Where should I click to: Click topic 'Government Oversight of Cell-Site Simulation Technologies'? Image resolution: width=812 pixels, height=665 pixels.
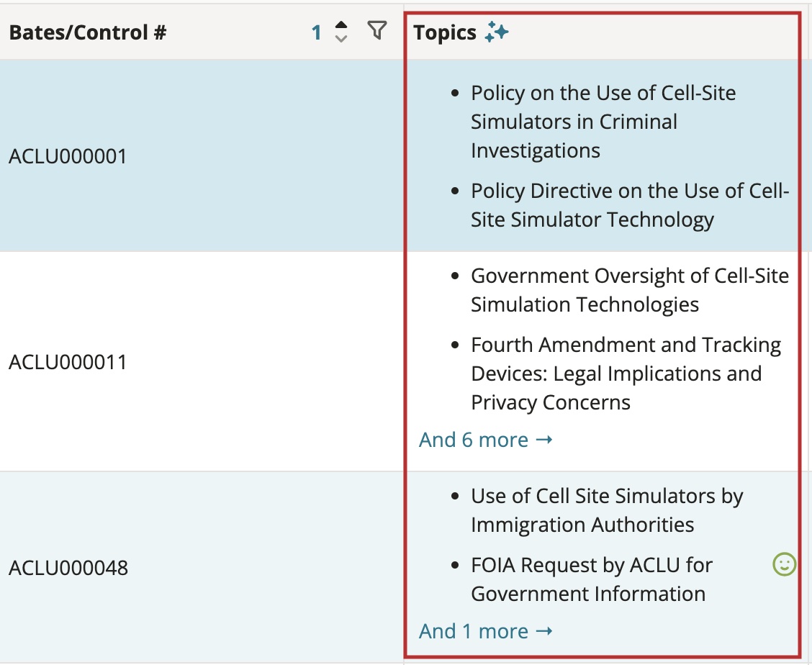click(x=630, y=290)
